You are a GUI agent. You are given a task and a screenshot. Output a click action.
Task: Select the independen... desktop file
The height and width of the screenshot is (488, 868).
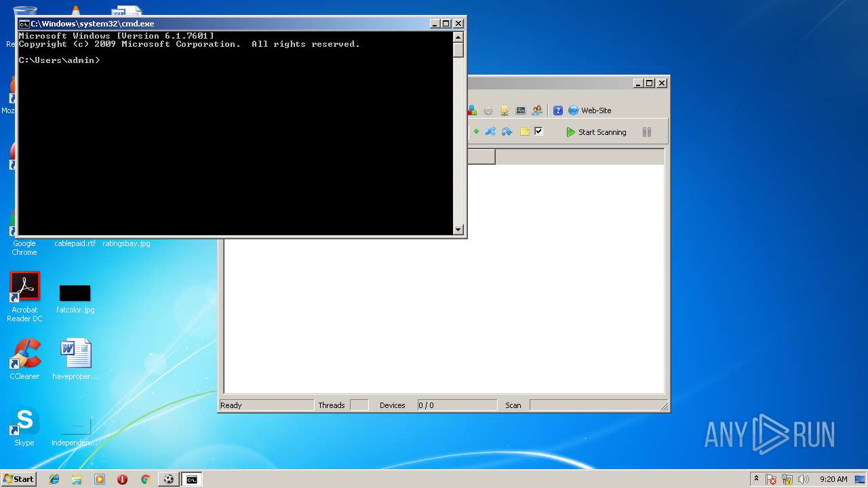[75, 432]
